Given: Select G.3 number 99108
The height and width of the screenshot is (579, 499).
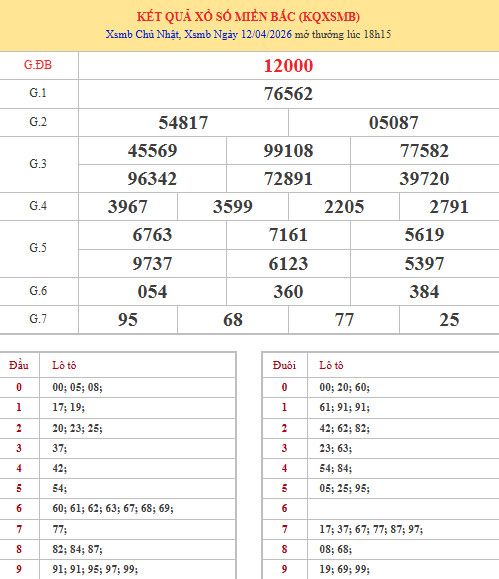Looking at the screenshot, I should pyautogui.click(x=288, y=151).
